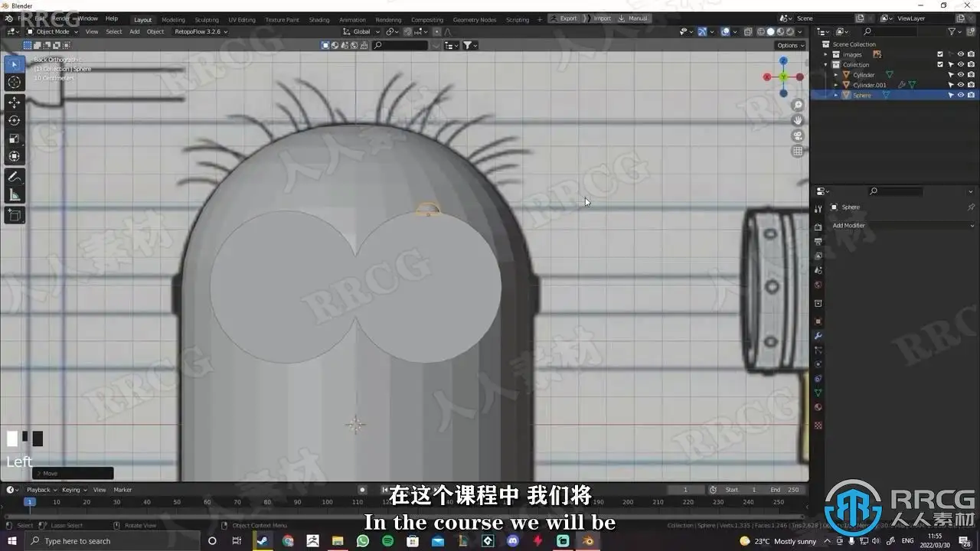Open the Particles properties tab
The width and height of the screenshot is (980, 551).
click(x=818, y=350)
